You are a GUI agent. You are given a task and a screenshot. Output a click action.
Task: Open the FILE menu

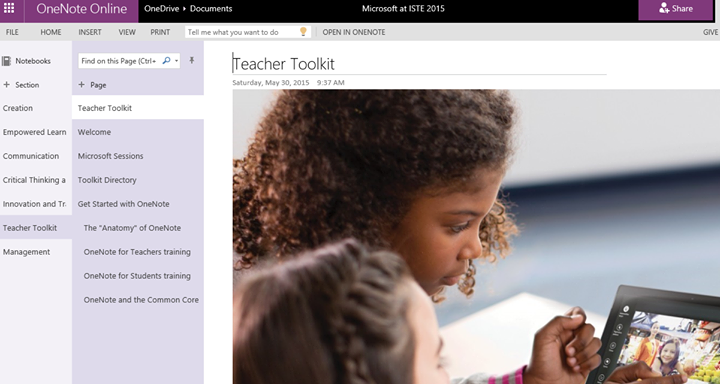12,32
